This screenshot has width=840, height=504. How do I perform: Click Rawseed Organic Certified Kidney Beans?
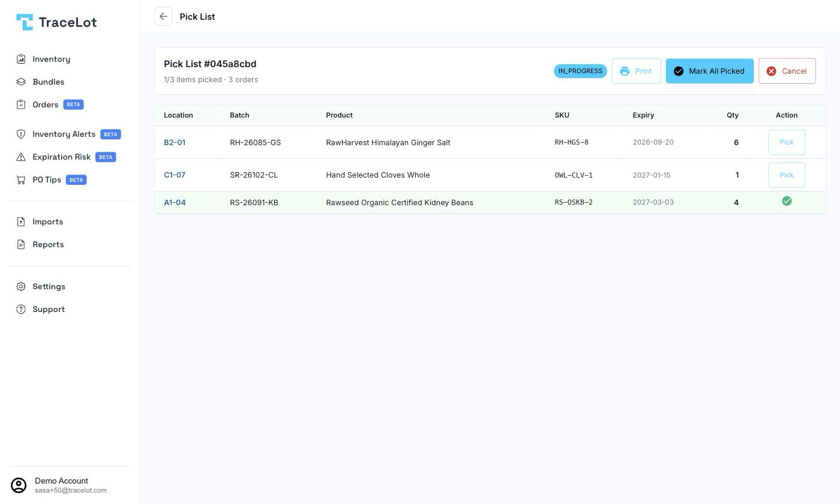coord(400,202)
